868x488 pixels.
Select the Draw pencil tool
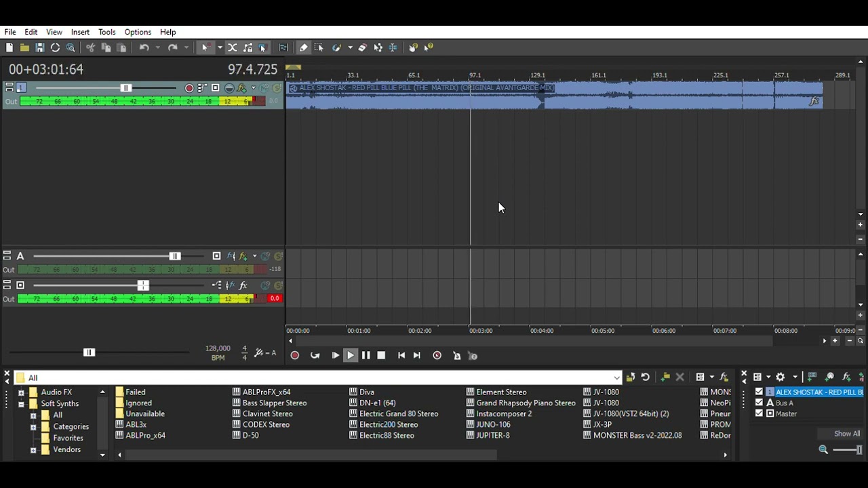point(303,47)
